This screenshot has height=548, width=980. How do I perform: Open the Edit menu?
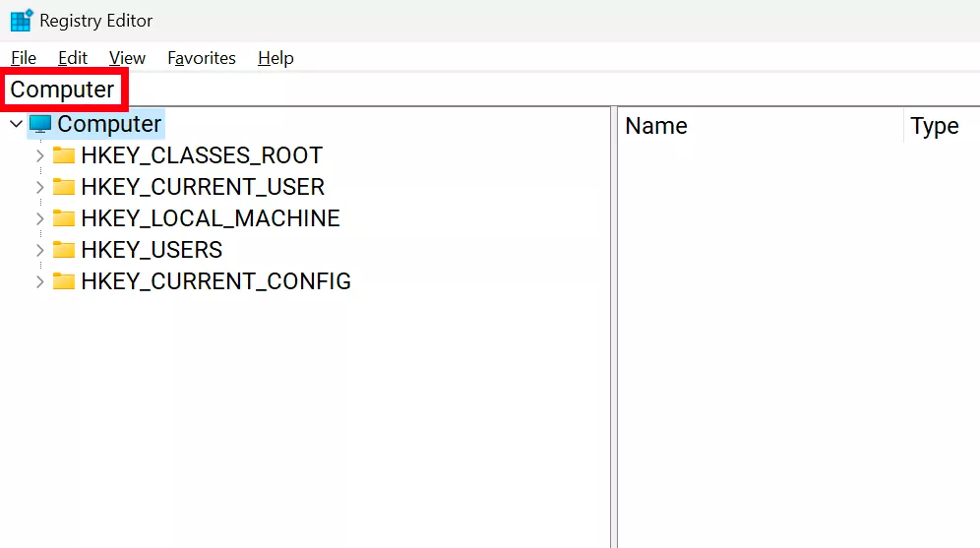click(x=73, y=58)
